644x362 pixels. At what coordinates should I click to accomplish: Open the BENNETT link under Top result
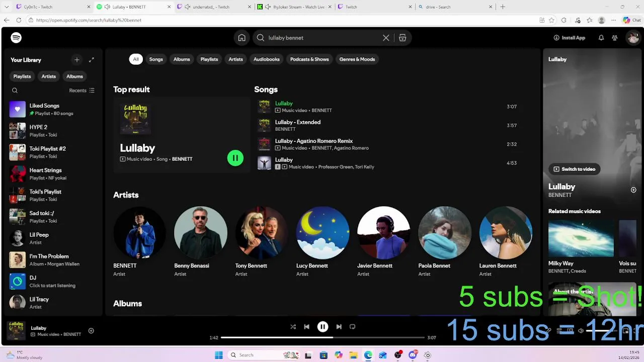pos(182,159)
